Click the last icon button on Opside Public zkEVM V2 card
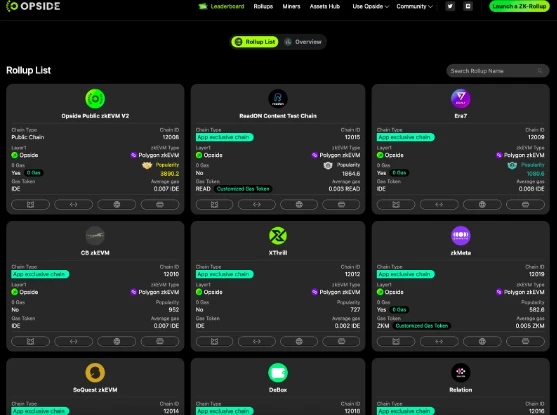557x415 pixels. (160, 204)
